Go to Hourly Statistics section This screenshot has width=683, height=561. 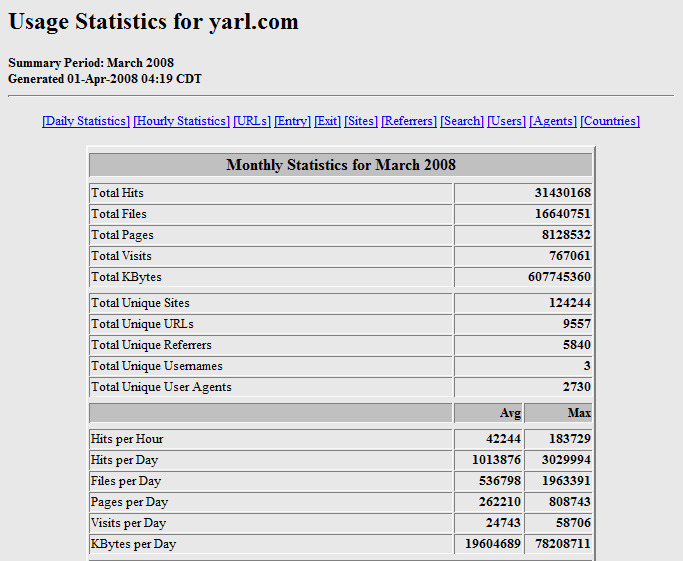(181, 121)
